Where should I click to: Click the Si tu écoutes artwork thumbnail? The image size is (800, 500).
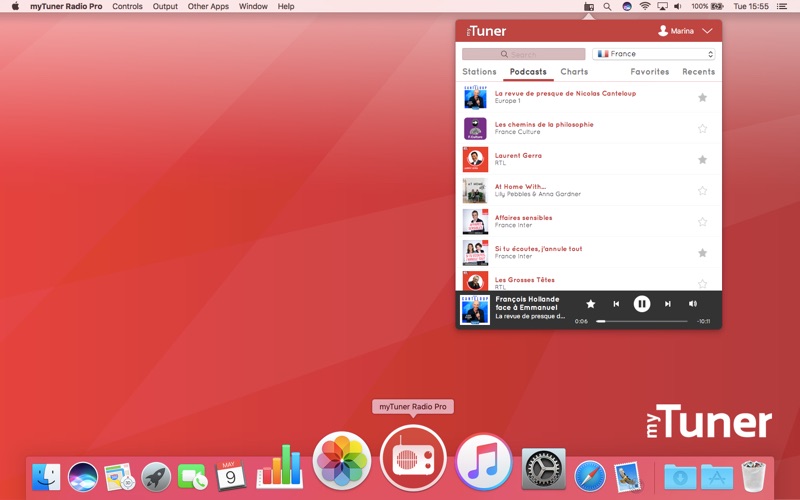click(x=475, y=253)
